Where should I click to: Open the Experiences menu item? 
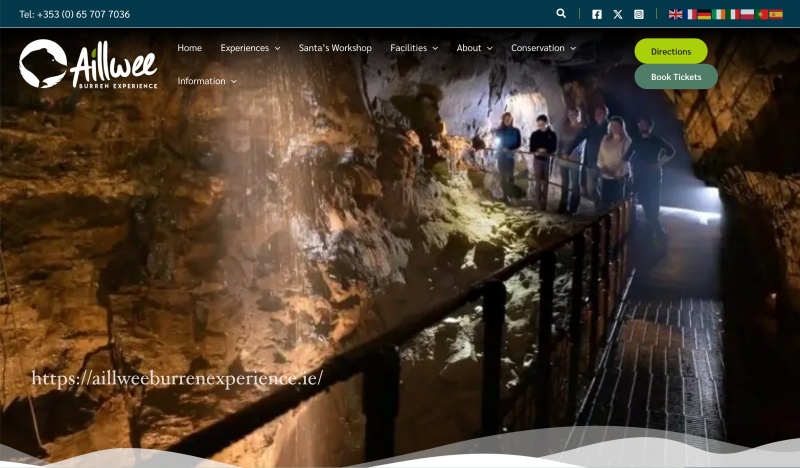click(244, 48)
